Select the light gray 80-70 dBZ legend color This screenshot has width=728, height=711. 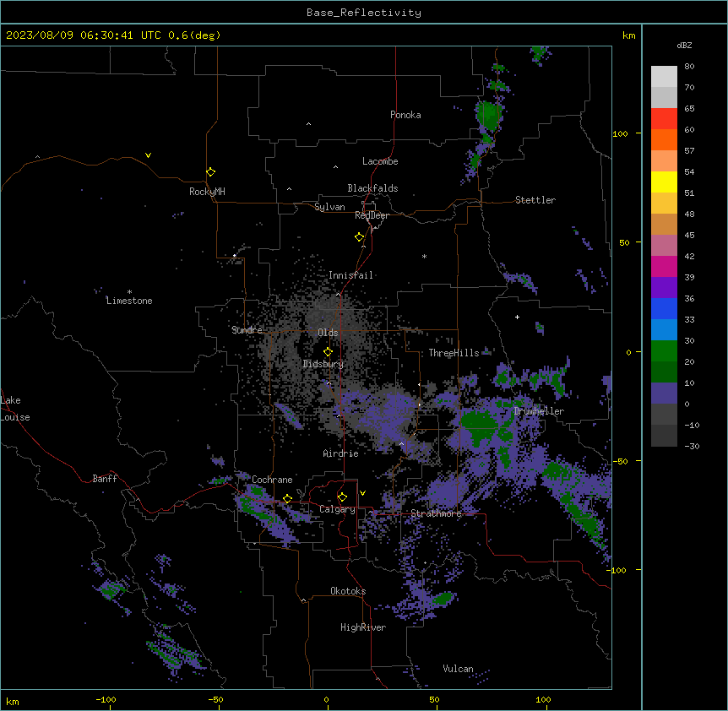(664, 77)
